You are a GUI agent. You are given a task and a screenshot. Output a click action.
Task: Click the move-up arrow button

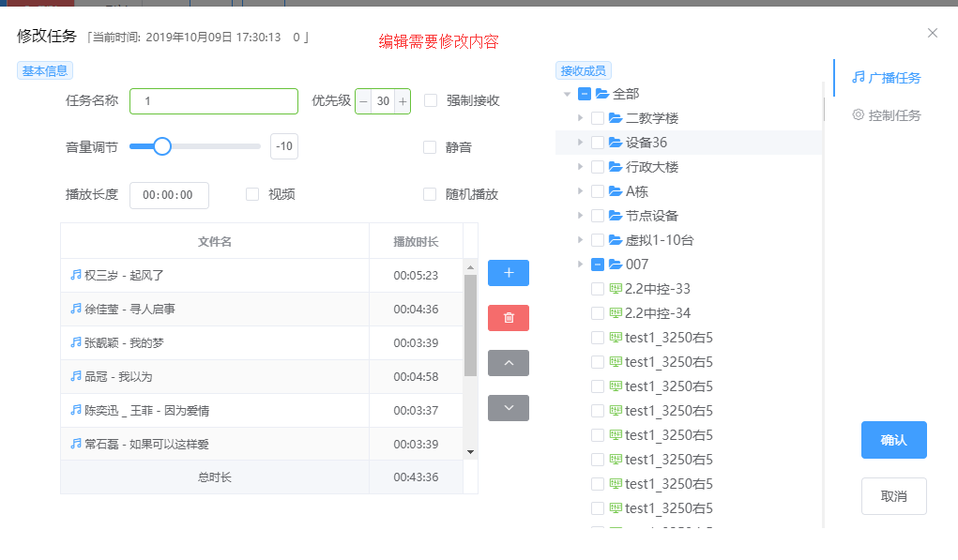pos(509,363)
